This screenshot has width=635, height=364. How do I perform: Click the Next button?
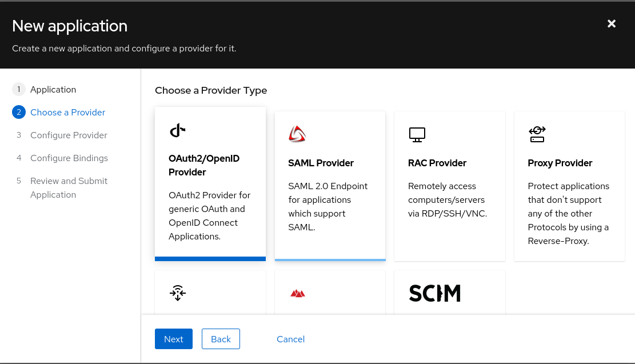tap(173, 339)
